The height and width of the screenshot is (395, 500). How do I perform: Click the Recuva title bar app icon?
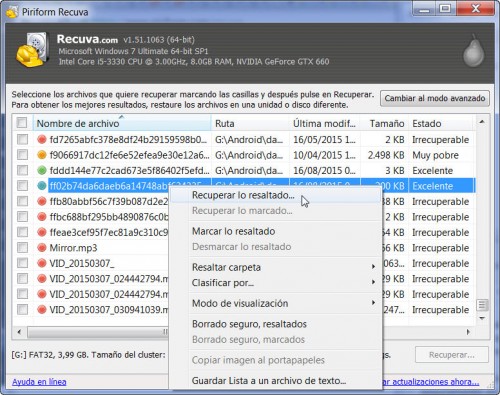[12, 12]
